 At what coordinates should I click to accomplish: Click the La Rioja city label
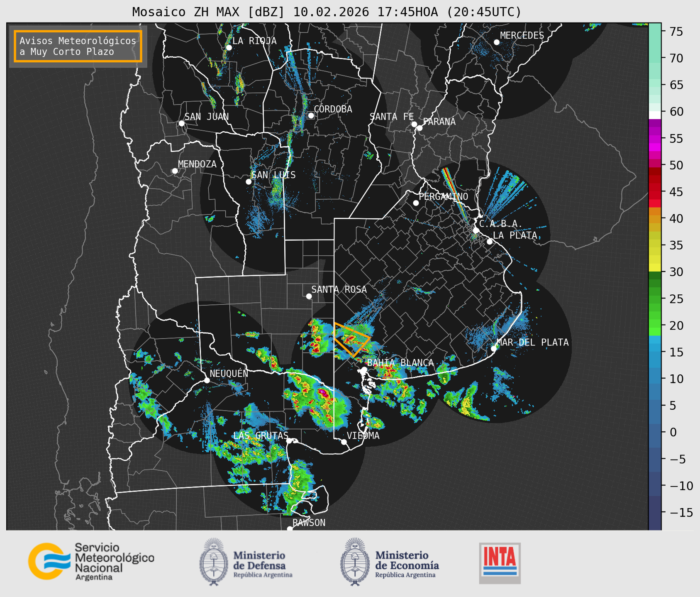[x=254, y=41]
